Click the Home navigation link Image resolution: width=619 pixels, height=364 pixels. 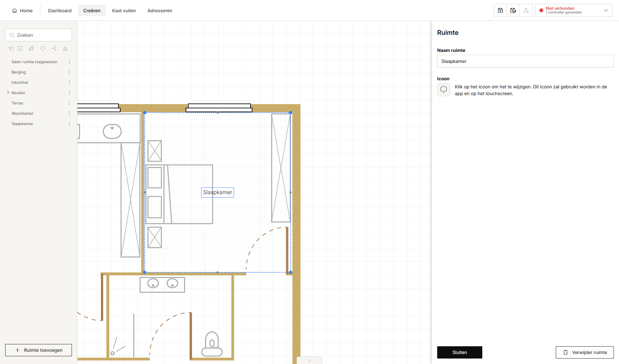(22, 11)
